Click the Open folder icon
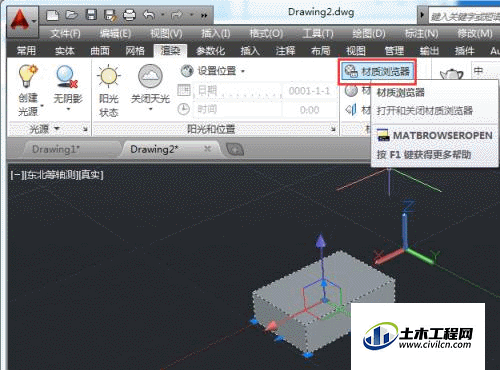Viewport: 500px width, 370px height. pyautogui.click(x=71, y=15)
